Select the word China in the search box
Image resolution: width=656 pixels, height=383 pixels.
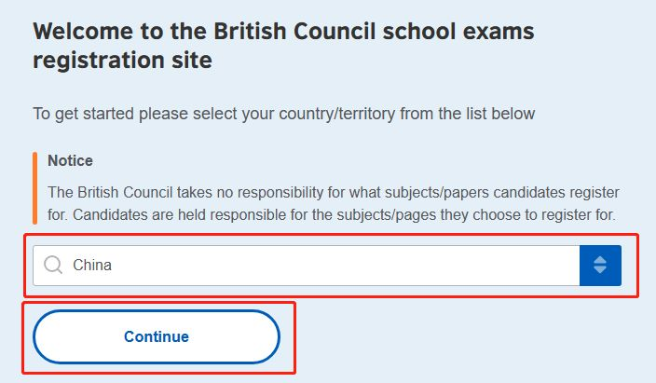tap(92, 265)
